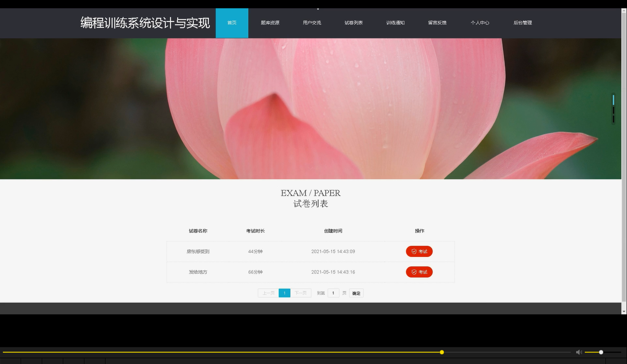Click the 试卷名称 column header
This screenshot has width=627, height=364.
click(198, 231)
